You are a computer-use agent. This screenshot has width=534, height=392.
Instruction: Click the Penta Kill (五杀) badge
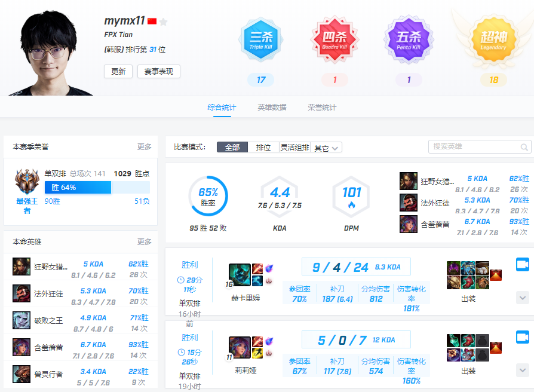click(x=409, y=39)
